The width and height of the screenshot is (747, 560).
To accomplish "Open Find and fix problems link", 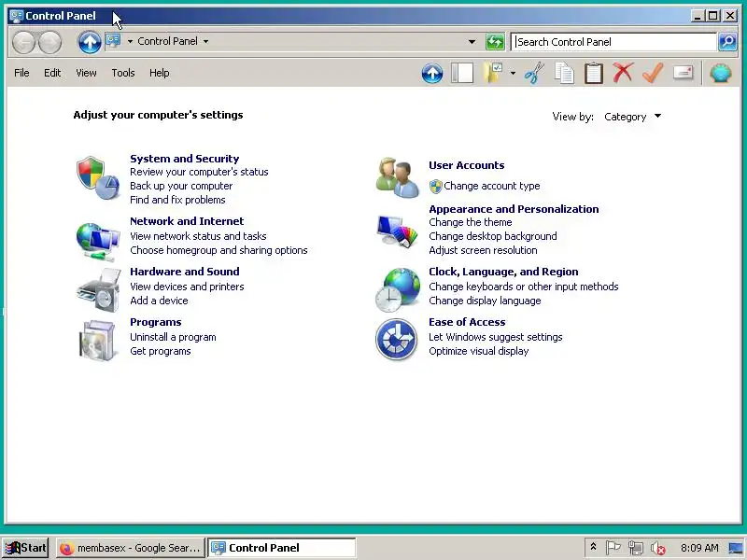I will (177, 200).
